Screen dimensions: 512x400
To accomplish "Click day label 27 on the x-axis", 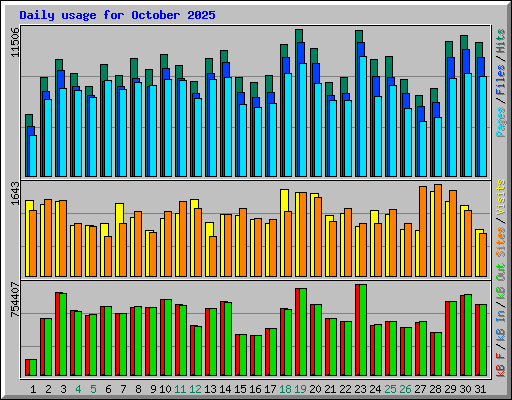I will tap(420, 389).
